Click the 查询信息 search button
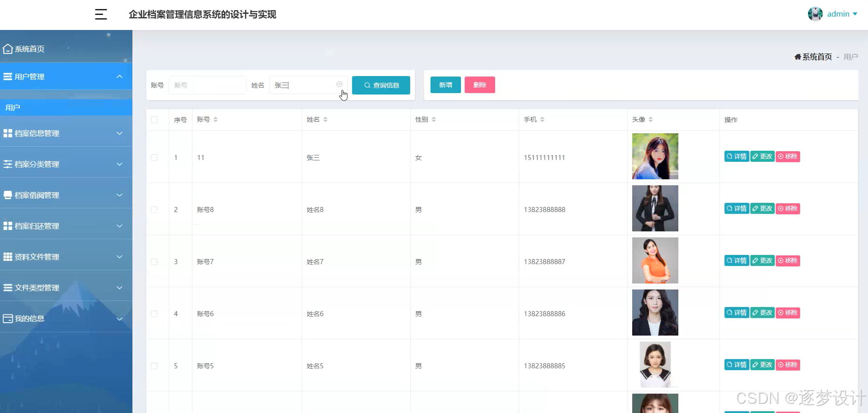 tap(381, 85)
